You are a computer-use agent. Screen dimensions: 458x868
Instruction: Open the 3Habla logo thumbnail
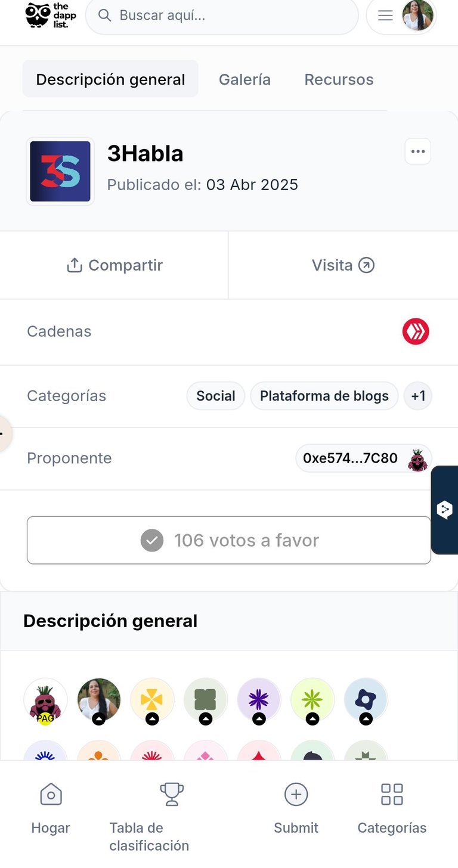[x=60, y=172]
